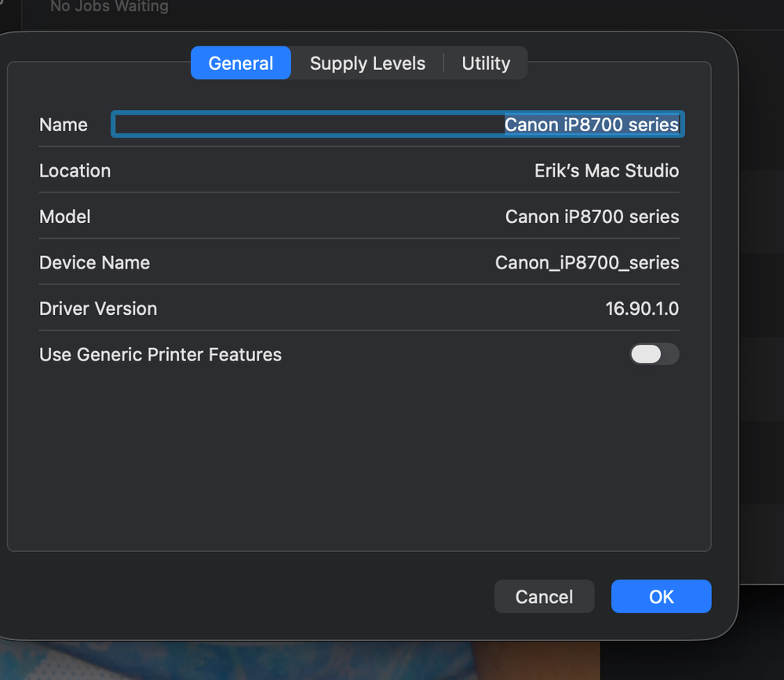Screen dimensions: 784x680
Task: Click the 'Name' field label
Action: pyautogui.click(x=64, y=125)
